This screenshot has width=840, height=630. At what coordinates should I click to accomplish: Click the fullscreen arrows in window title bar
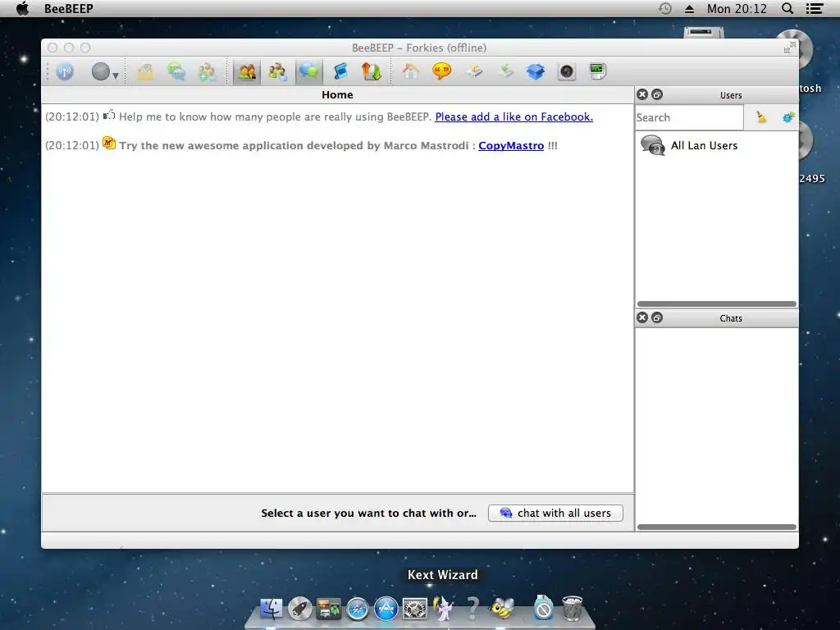coord(789,48)
